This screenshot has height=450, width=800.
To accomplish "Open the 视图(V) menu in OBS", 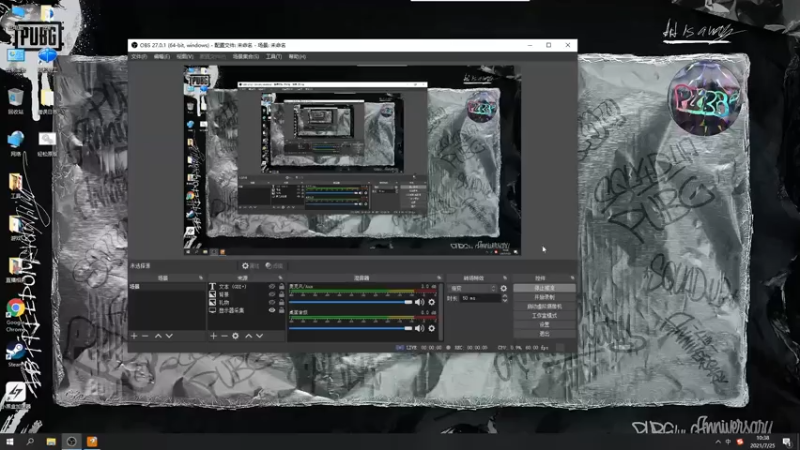I will (185, 57).
